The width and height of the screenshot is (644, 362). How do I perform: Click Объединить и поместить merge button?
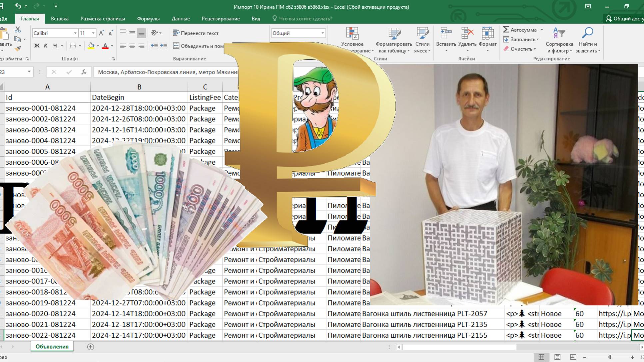[x=199, y=46]
